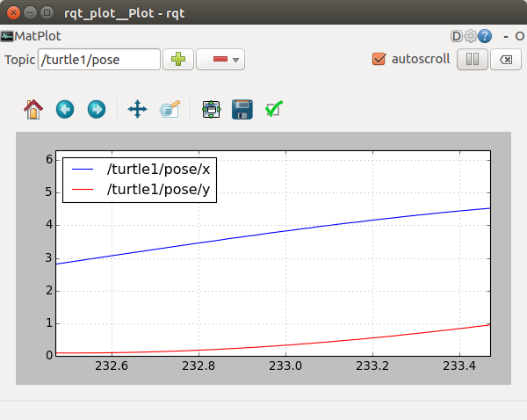This screenshot has height=420, width=527.
Task: Pause the plot with pause button
Action: [473, 59]
